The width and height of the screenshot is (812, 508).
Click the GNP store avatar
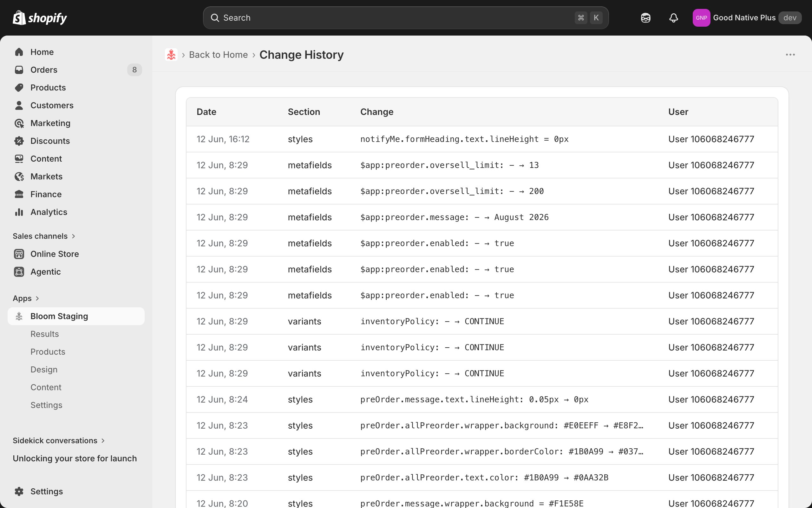tap(701, 18)
